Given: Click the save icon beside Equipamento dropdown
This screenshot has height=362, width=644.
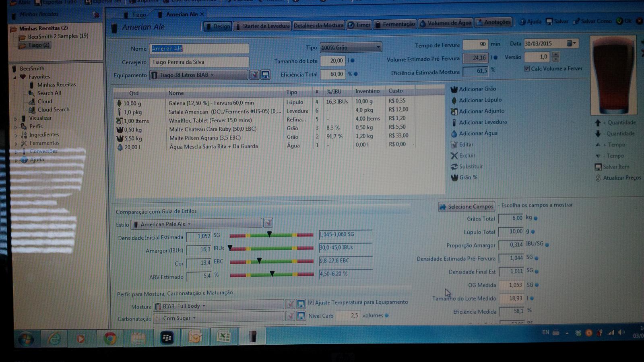Looking at the screenshot, I should pos(265,74).
